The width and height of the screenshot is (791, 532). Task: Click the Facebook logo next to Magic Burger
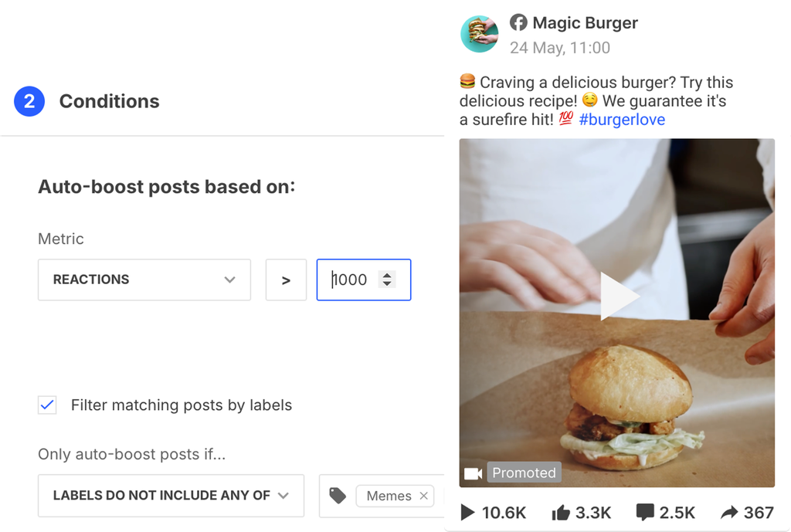(518, 22)
